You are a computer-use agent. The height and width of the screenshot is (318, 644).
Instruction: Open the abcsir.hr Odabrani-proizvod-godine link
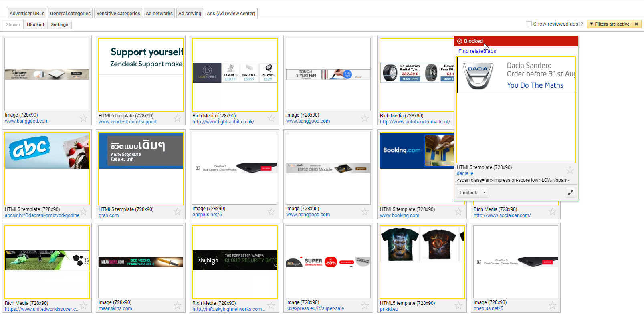(x=42, y=215)
